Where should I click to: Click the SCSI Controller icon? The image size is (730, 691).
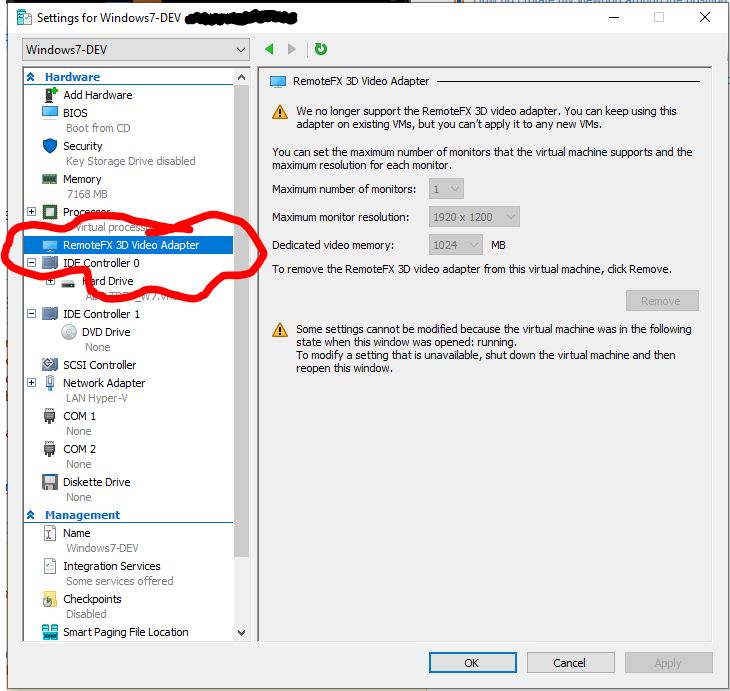pyautogui.click(x=50, y=365)
